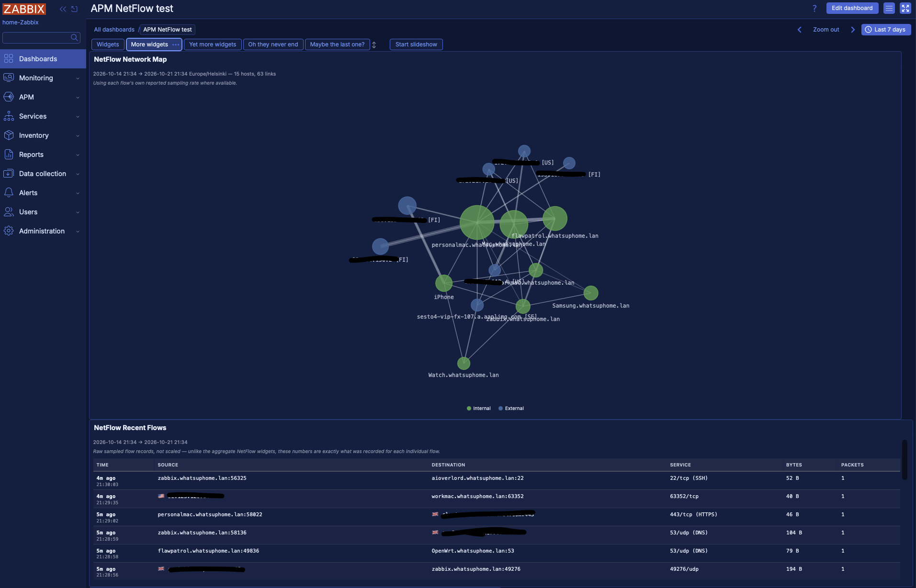The width and height of the screenshot is (916, 588).
Task: Expand the Monitoring menu chevron
Action: point(78,78)
